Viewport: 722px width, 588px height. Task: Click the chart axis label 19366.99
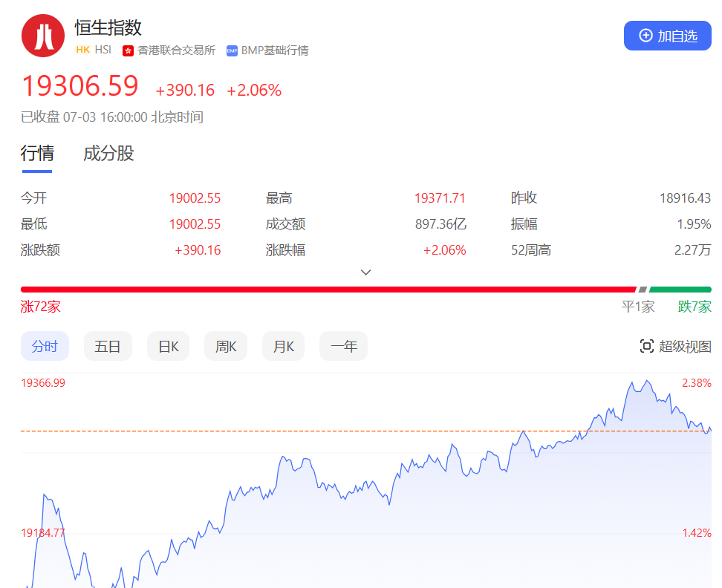pyautogui.click(x=43, y=383)
